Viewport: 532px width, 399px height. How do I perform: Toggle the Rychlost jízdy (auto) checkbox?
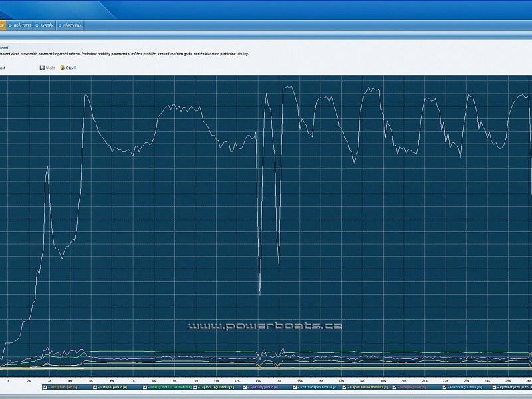tap(494, 387)
